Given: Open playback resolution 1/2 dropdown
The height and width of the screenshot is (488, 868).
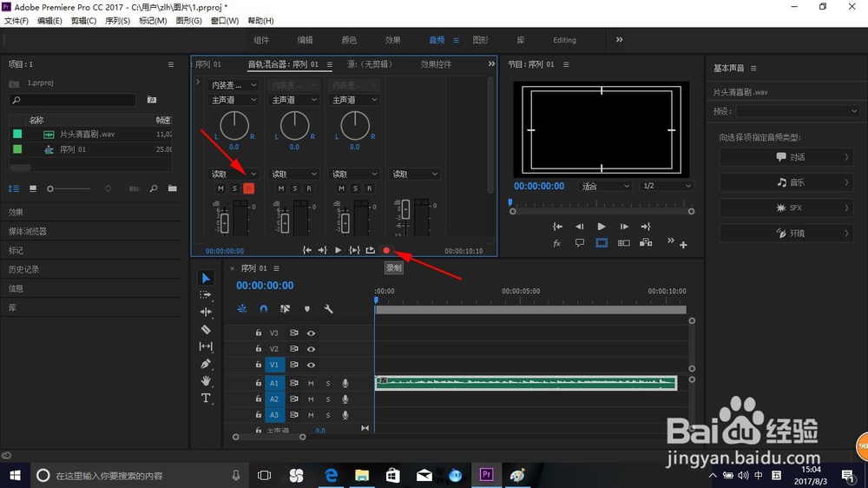Looking at the screenshot, I should (x=667, y=186).
